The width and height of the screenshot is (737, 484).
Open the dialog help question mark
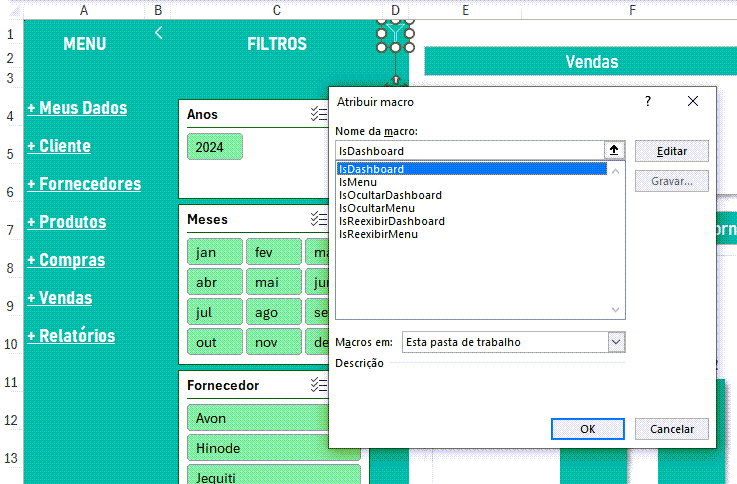coord(648,101)
